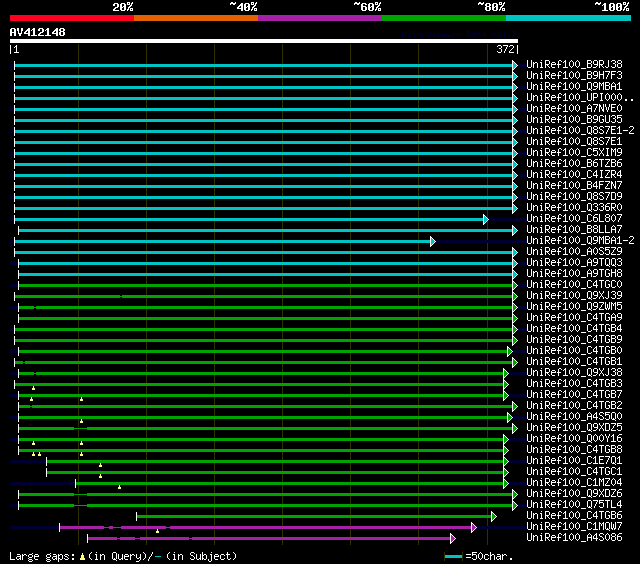Click the white query sequence ruler bar
Screen dimensions: 640x564
264,42
